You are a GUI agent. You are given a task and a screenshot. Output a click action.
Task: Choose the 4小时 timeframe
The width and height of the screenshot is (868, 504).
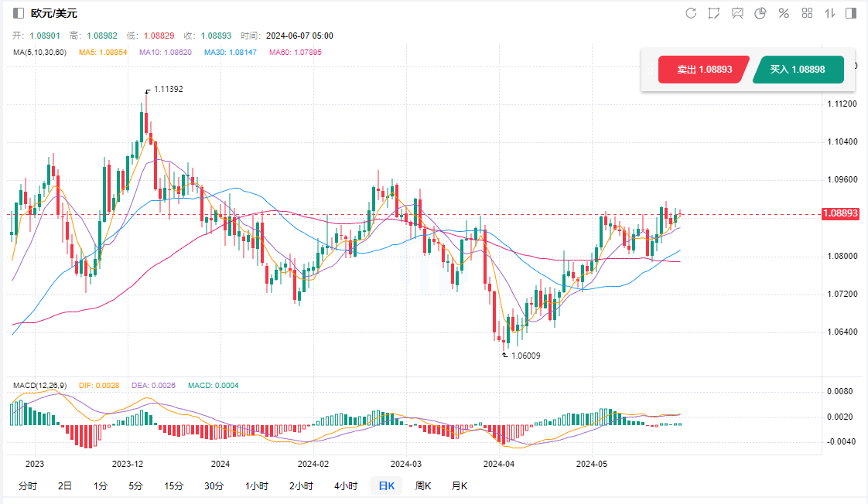pos(346,486)
